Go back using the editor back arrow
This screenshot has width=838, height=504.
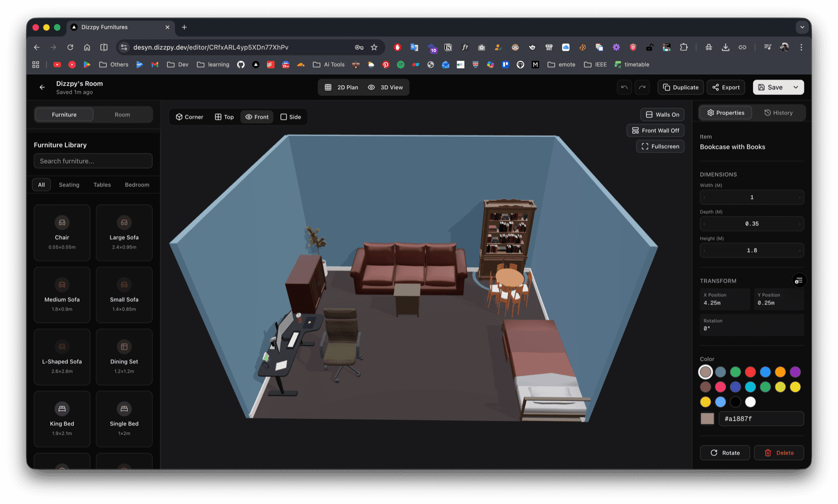[x=42, y=87]
